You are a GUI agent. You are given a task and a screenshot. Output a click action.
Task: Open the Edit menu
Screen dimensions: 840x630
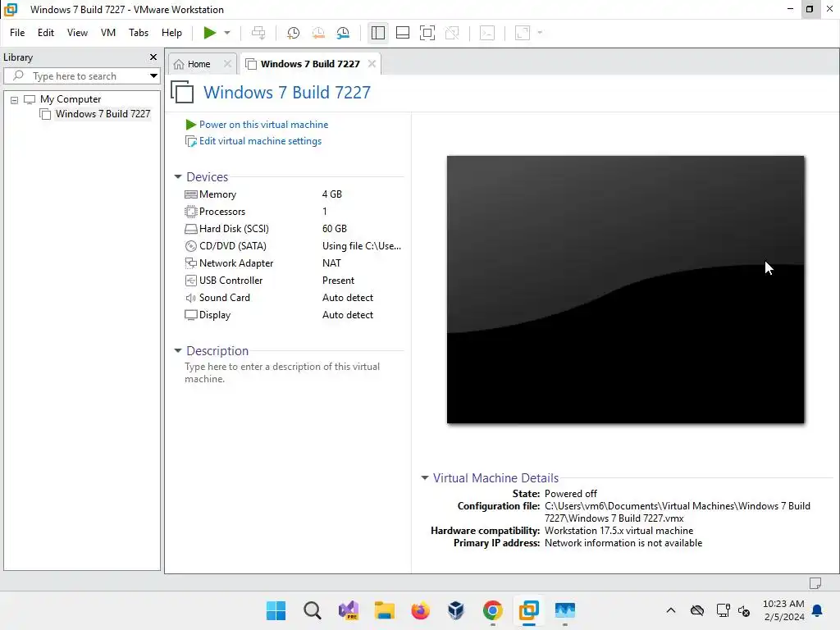click(x=46, y=33)
